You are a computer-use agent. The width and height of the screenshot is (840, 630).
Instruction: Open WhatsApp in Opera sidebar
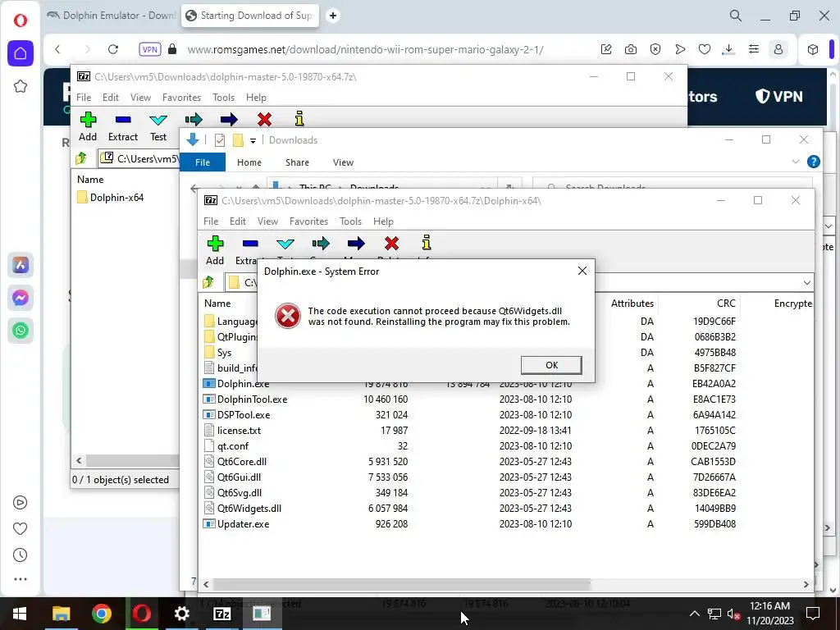click(21, 330)
